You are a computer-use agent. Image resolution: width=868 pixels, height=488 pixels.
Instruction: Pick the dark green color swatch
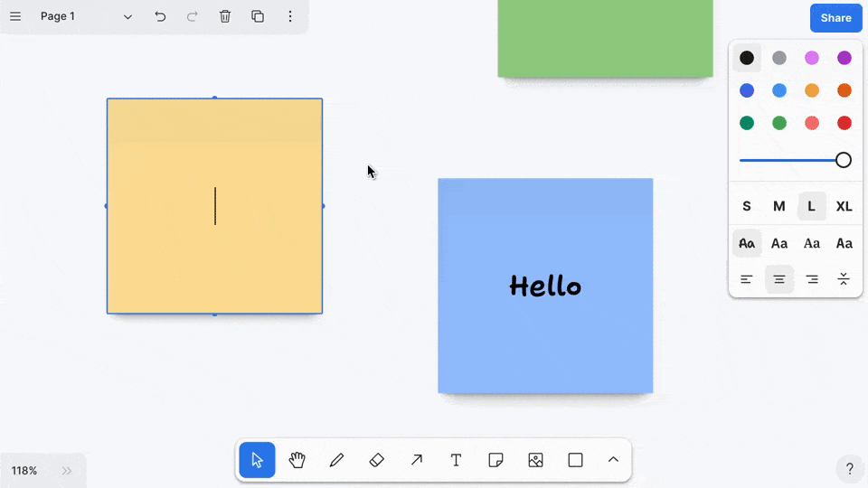coord(747,123)
